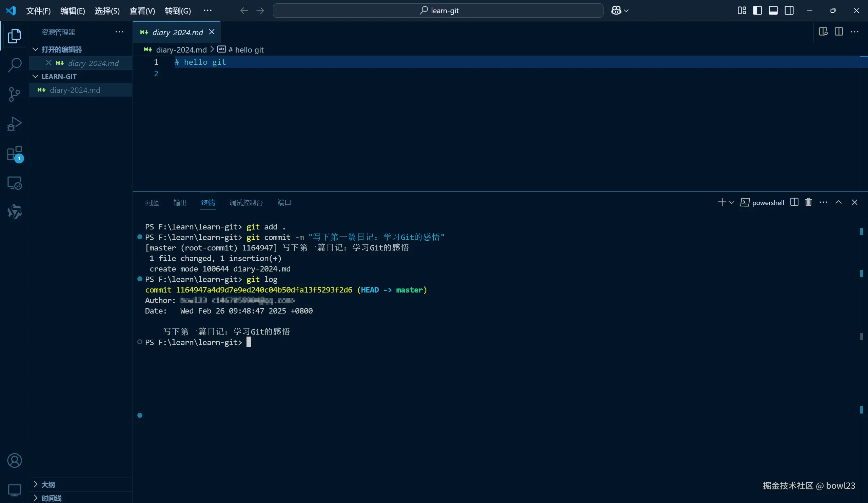Open the 文件(F) menu
Viewport: 868px width, 503px height.
tap(38, 11)
